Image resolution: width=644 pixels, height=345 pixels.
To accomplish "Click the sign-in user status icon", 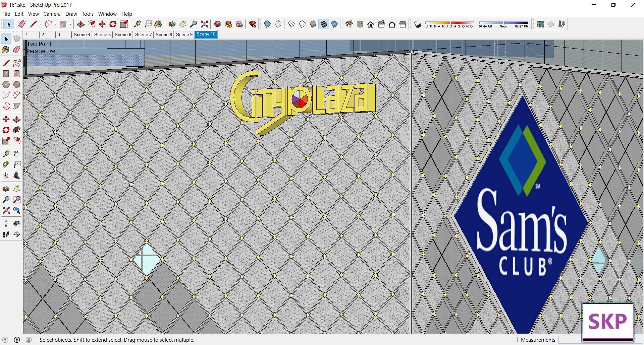I will pos(29,340).
